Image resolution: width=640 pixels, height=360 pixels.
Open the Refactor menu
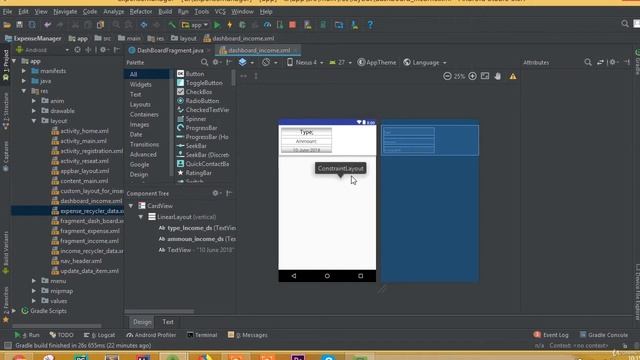[x=141, y=12]
